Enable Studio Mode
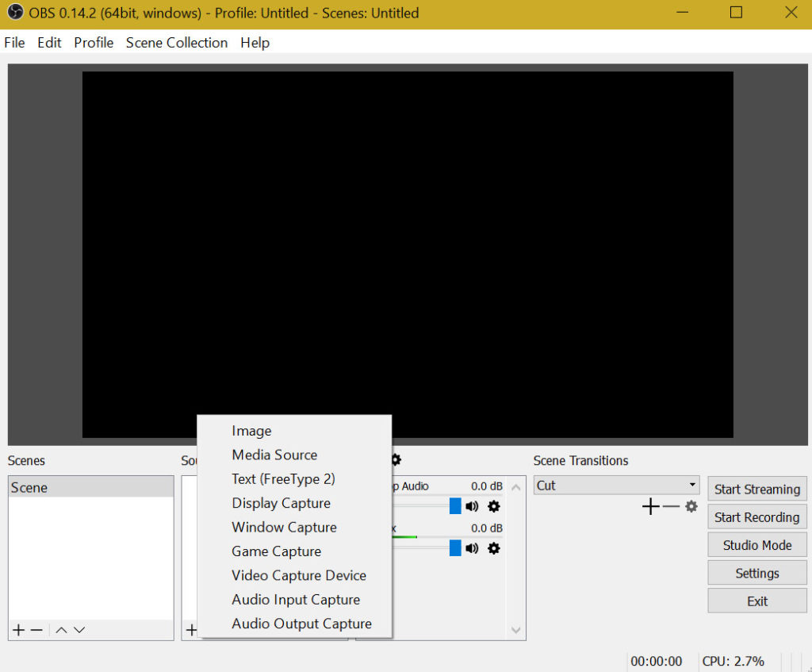This screenshot has height=672, width=812. (x=757, y=545)
